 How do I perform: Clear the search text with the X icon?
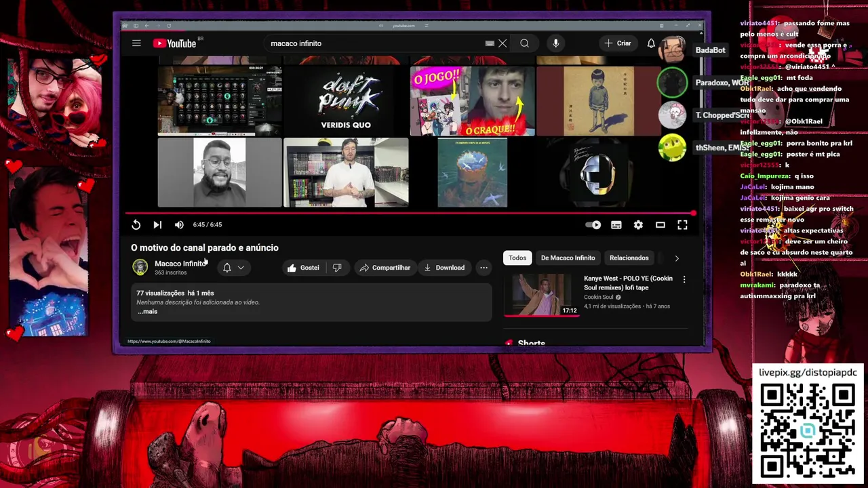click(502, 43)
